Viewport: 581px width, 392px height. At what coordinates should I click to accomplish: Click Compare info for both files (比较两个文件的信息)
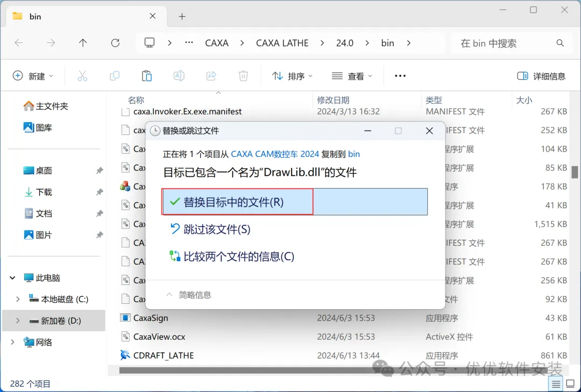(232, 256)
